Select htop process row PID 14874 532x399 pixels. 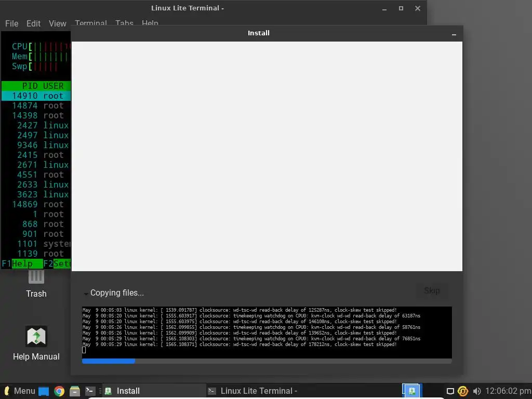[36, 106]
